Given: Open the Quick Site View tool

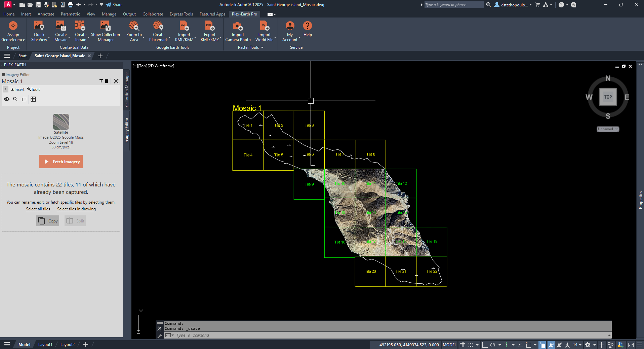Looking at the screenshot, I should point(39,31).
